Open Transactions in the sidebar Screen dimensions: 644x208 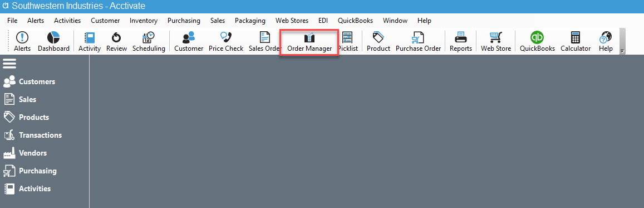pyautogui.click(x=32, y=135)
